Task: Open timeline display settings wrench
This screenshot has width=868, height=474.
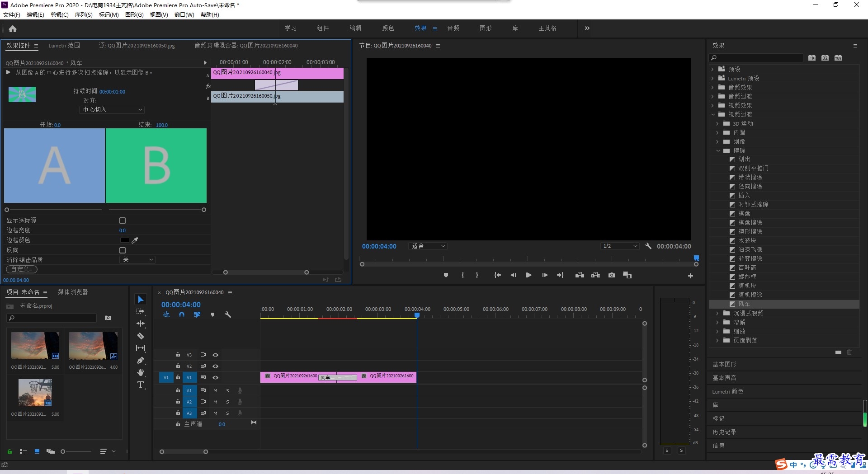Action: coord(228,314)
